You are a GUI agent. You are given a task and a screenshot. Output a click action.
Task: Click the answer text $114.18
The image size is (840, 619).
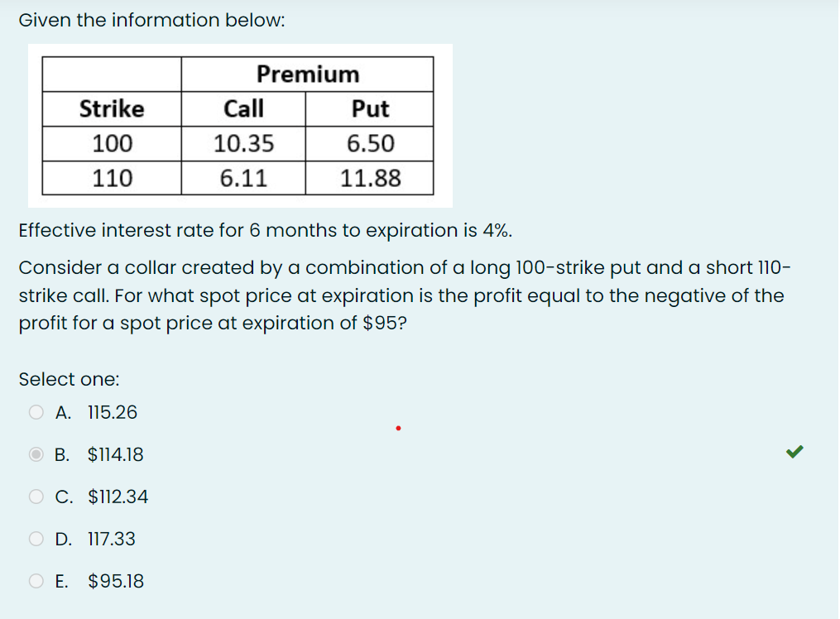pos(116,453)
